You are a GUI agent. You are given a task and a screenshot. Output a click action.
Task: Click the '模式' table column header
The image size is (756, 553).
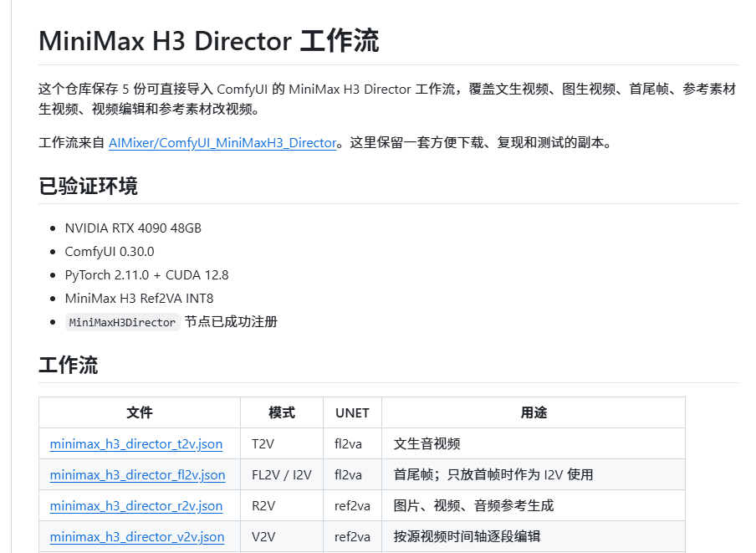[282, 412]
